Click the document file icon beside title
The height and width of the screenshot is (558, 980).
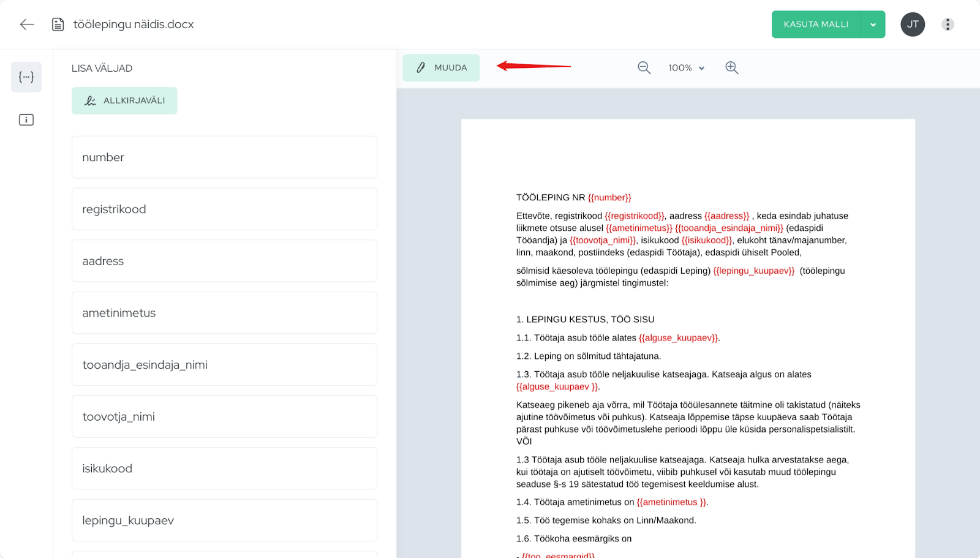pos(58,25)
